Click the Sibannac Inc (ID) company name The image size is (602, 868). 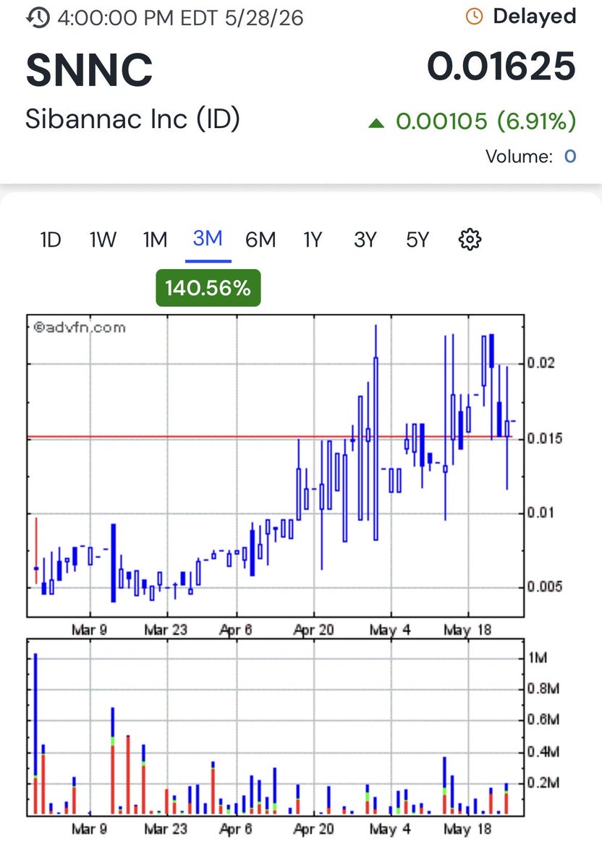(132, 119)
